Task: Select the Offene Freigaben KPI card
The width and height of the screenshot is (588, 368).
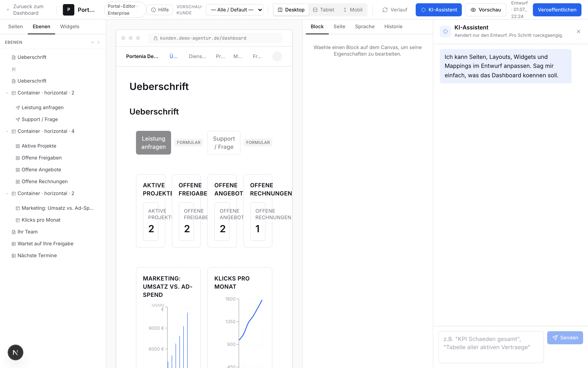Action: (x=186, y=211)
